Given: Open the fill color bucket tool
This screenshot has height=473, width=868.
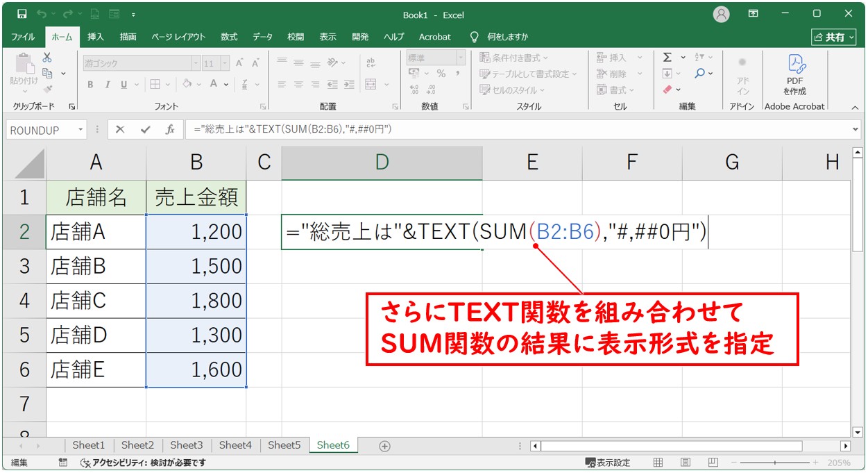Looking at the screenshot, I should (x=187, y=84).
